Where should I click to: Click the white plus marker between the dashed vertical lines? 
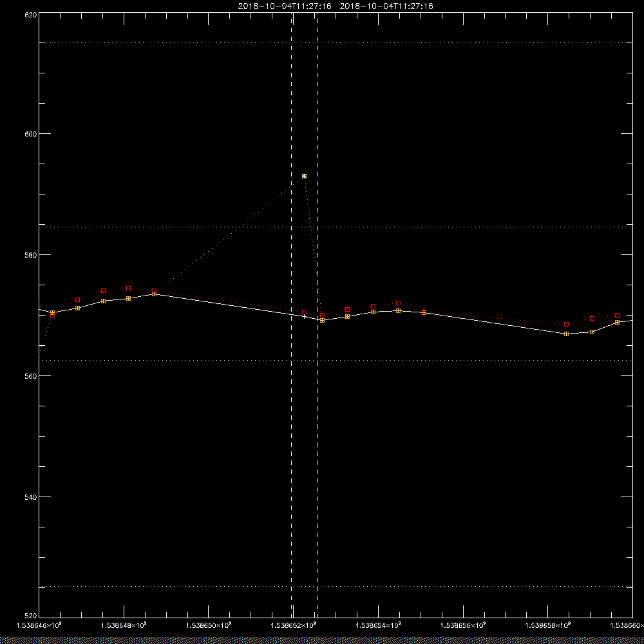click(305, 316)
